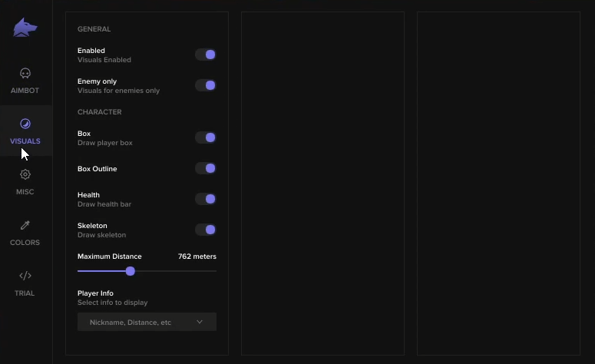Click the AIMBOT label in the sidebar
The image size is (595, 364).
pyautogui.click(x=25, y=91)
